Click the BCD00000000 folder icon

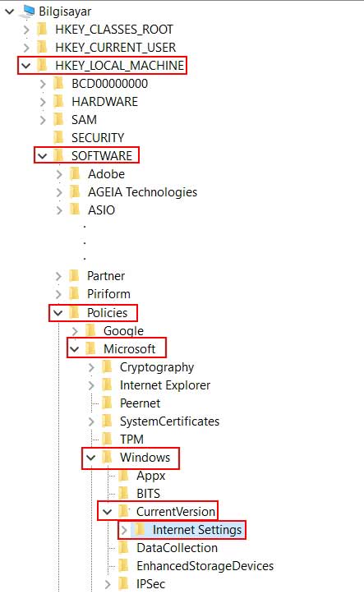pyautogui.click(x=58, y=83)
